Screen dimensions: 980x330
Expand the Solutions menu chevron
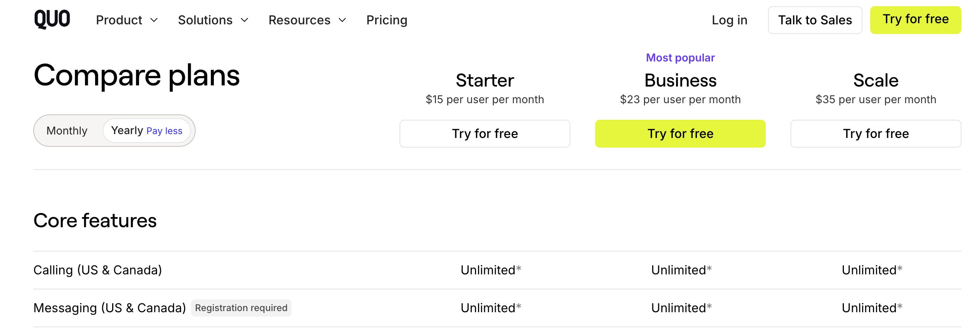[x=244, y=20]
